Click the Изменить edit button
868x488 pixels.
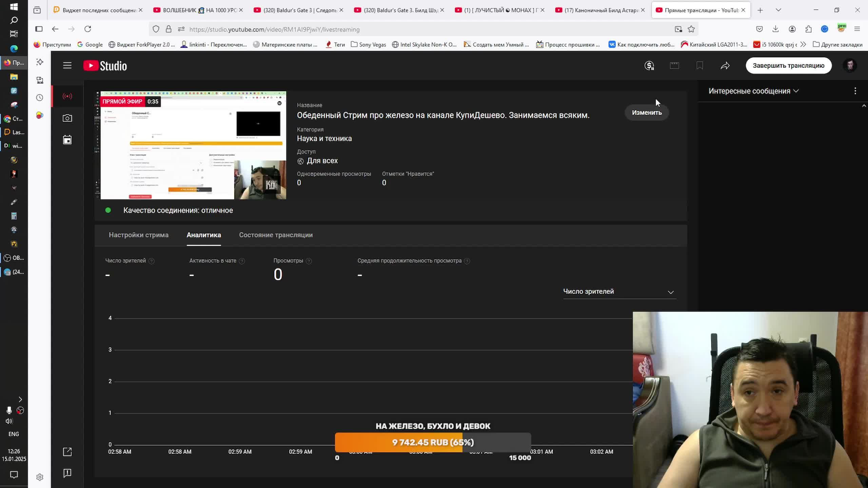647,113
